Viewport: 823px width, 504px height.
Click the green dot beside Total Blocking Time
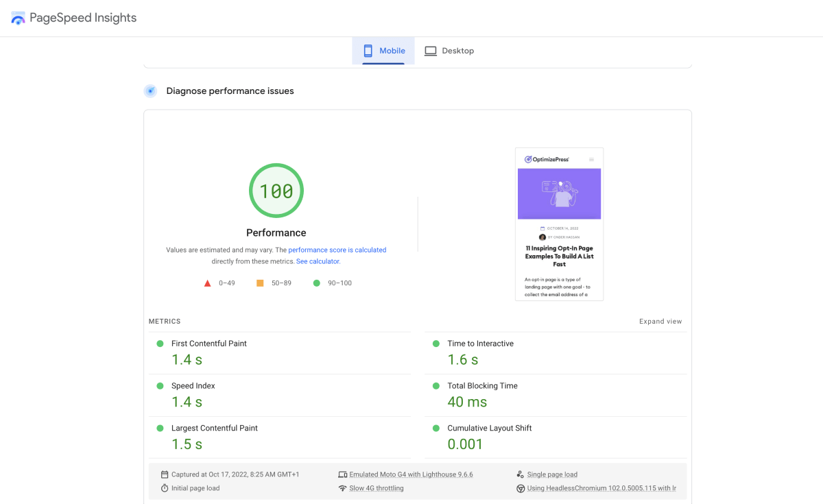pyautogui.click(x=436, y=386)
